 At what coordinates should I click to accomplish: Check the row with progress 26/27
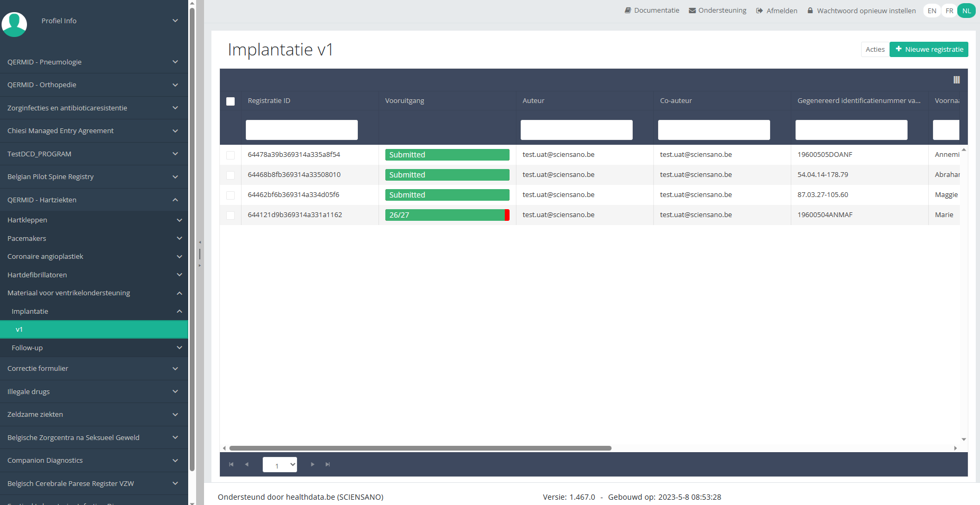(230, 216)
